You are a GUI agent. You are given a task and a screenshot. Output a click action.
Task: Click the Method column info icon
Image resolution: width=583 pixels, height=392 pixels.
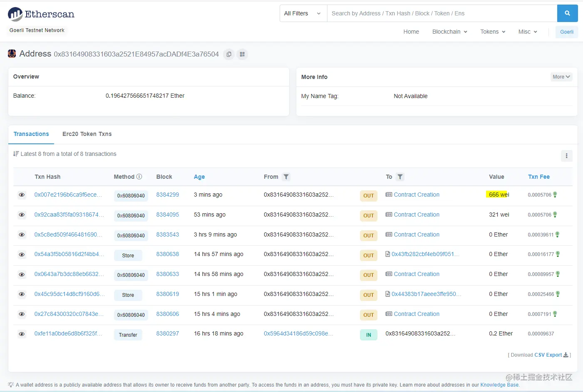click(x=139, y=177)
